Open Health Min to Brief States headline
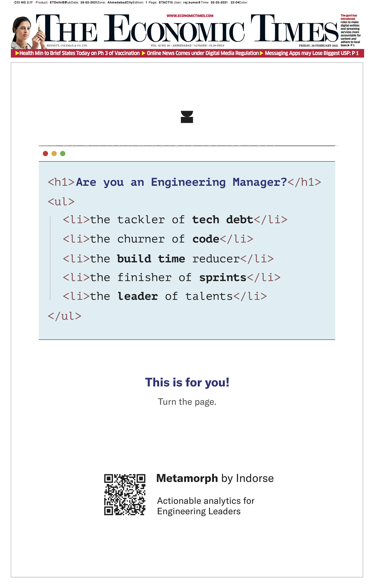Viewport: 375px width, 588px height. point(79,53)
